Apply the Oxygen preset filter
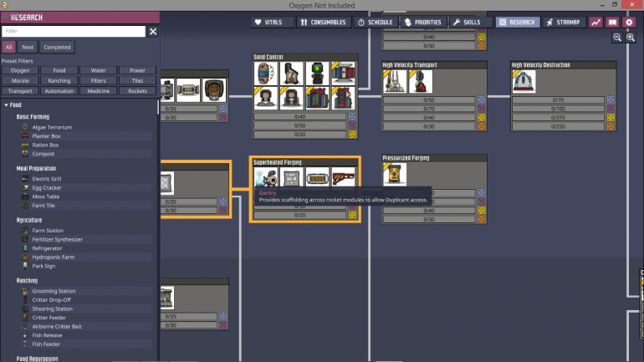 [x=20, y=70]
